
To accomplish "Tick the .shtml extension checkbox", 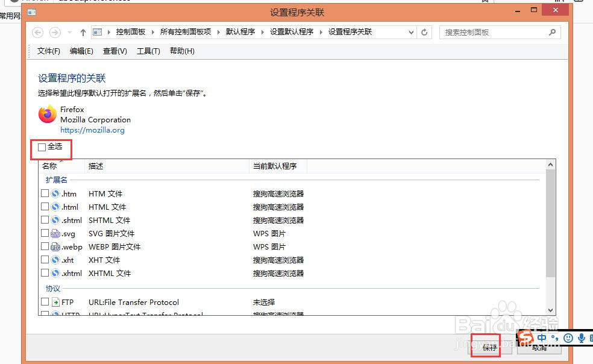I will point(45,220).
